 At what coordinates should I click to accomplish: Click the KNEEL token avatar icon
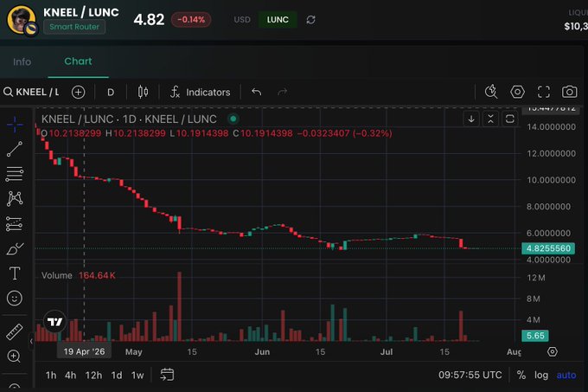tap(22, 20)
